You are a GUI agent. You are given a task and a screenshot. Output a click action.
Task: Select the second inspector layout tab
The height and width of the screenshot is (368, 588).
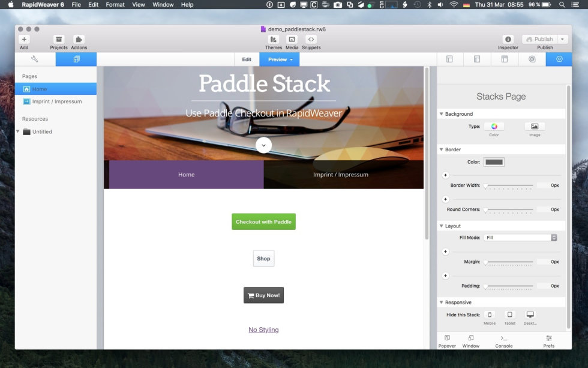(x=477, y=59)
